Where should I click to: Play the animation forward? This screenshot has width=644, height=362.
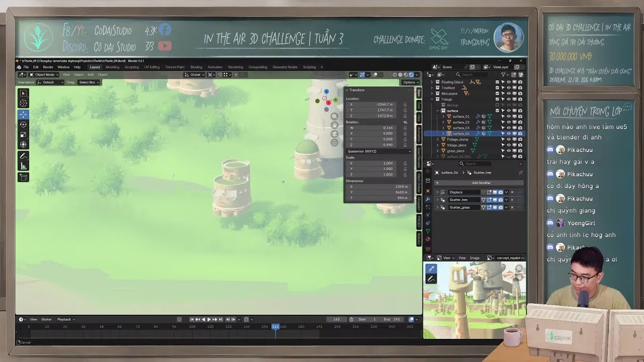click(209, 319)
